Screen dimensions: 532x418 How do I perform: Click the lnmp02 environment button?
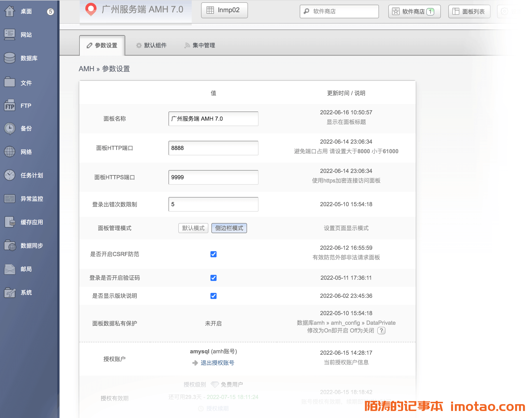click(x=224, y=10)
